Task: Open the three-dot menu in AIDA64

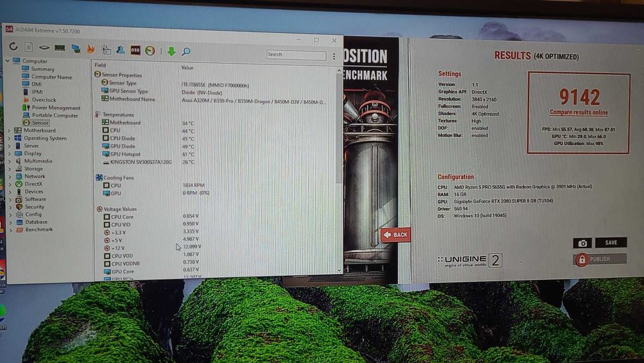Action: [x=334, y=56]
